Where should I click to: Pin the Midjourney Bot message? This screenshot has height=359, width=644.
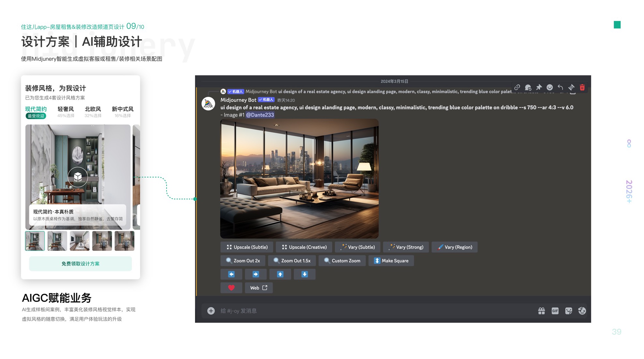click(x=539, y=87)
